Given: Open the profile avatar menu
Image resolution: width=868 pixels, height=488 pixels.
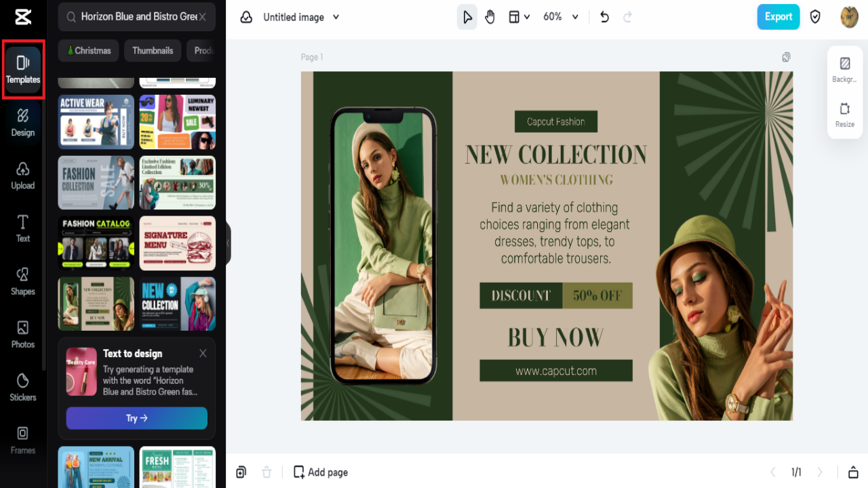Looking at the screenshot, I should click(x=849, y=17).
